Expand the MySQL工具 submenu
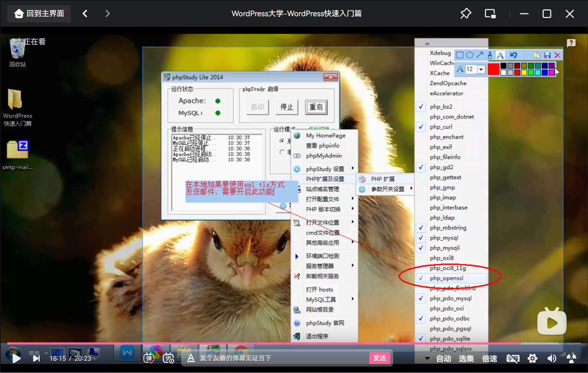Screen dimensions: 588x373 point(324,299)
